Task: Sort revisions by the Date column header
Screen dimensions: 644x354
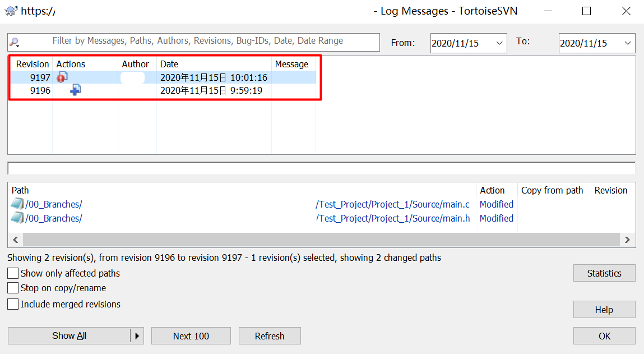Action: pyautogui.click(x=169, y=64)
